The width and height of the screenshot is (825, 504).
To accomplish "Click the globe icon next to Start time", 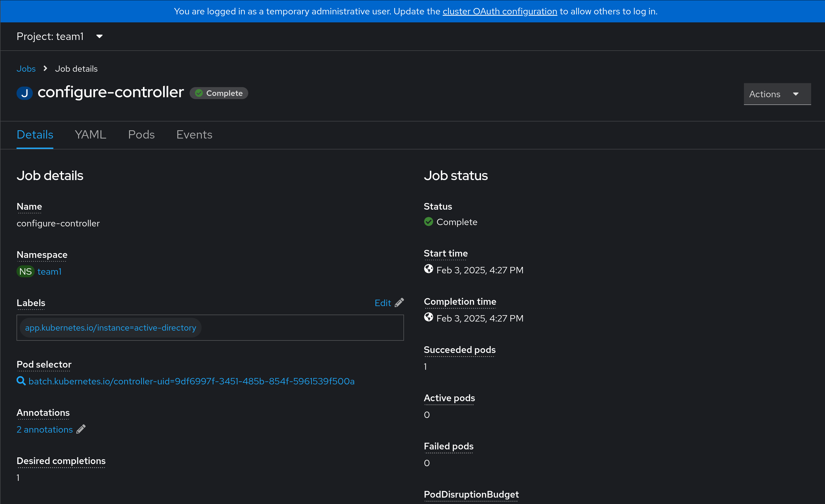I will click(x=428, y=269).
